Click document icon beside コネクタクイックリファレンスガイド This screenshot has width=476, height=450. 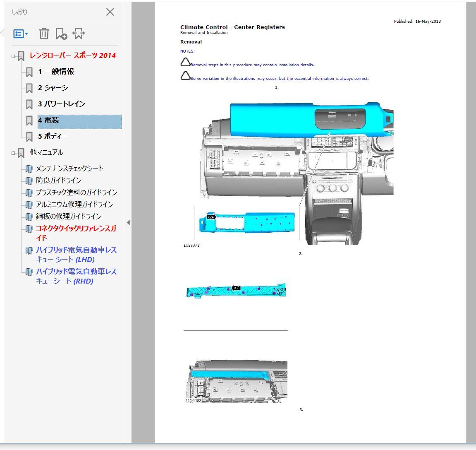coord(29,229)
